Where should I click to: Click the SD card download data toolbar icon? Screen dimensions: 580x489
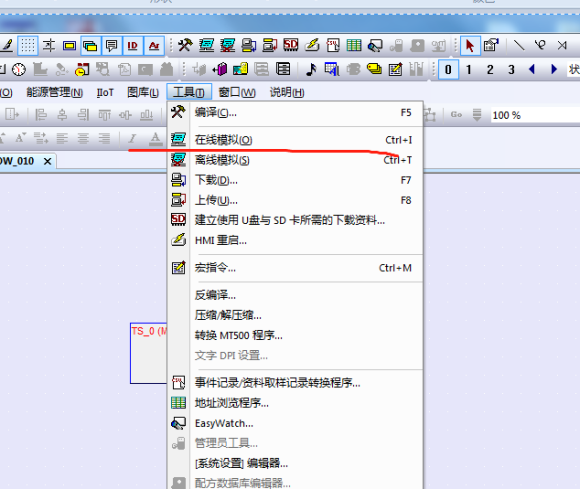(291, 45)
